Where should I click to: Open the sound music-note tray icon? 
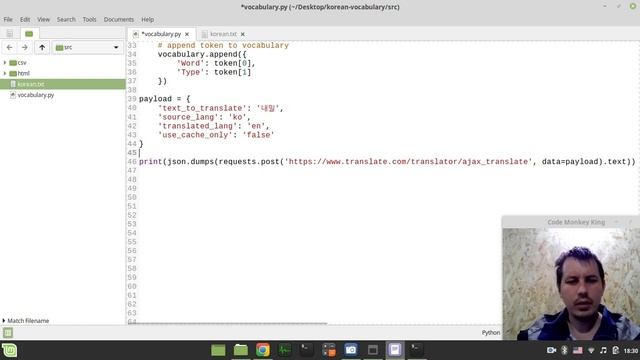603,350
